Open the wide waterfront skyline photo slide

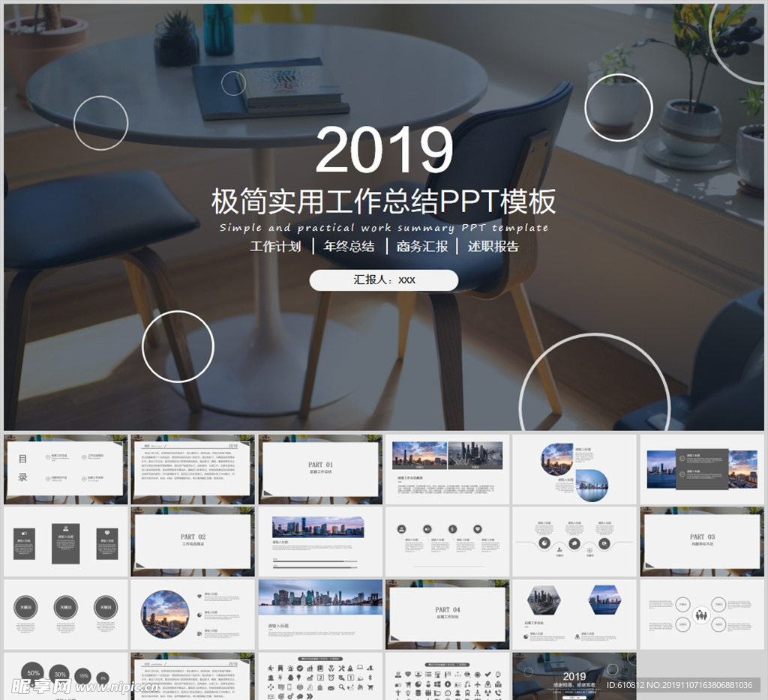[x=320, y=615]
